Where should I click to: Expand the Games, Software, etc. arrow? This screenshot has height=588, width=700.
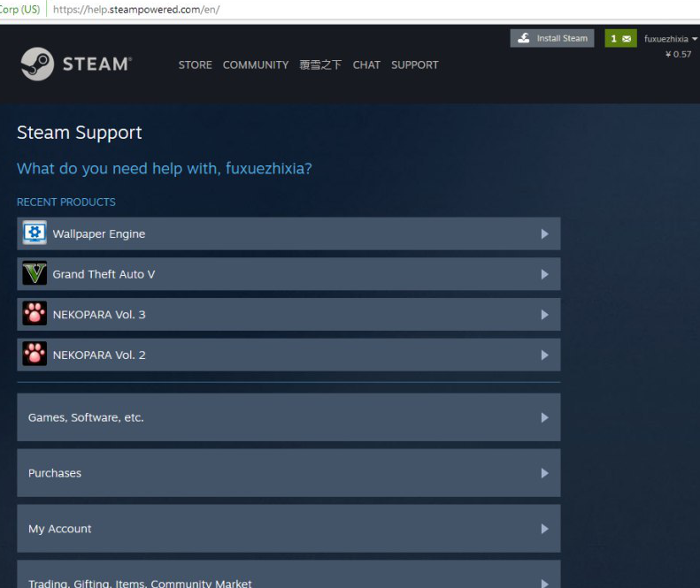(544, 417)
